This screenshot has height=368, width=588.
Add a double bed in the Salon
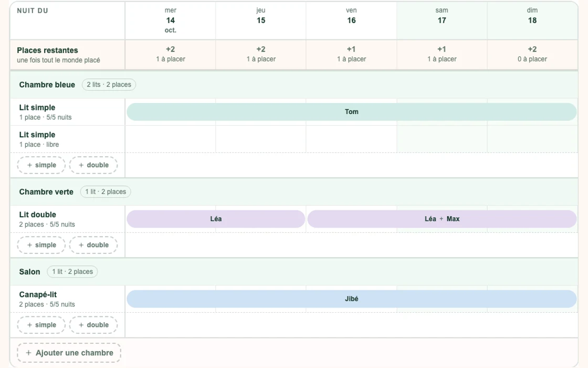coord(93,325)
